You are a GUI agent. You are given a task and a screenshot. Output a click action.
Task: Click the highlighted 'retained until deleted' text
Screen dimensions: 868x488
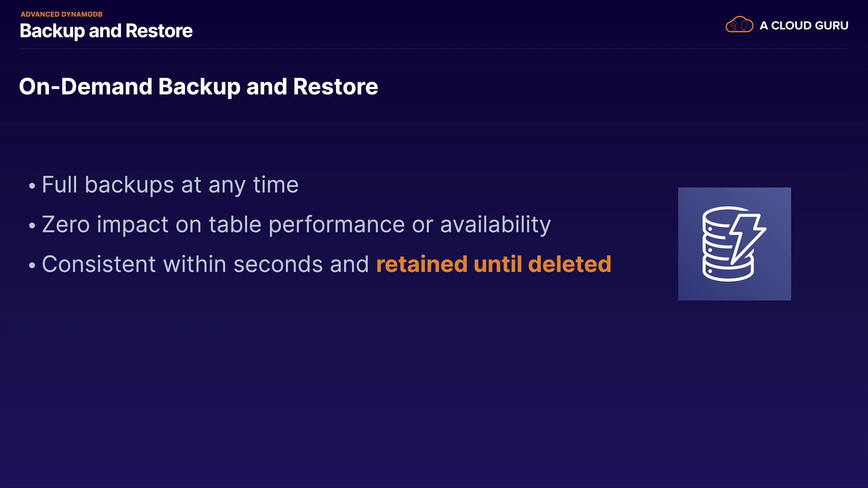point(494,264)
